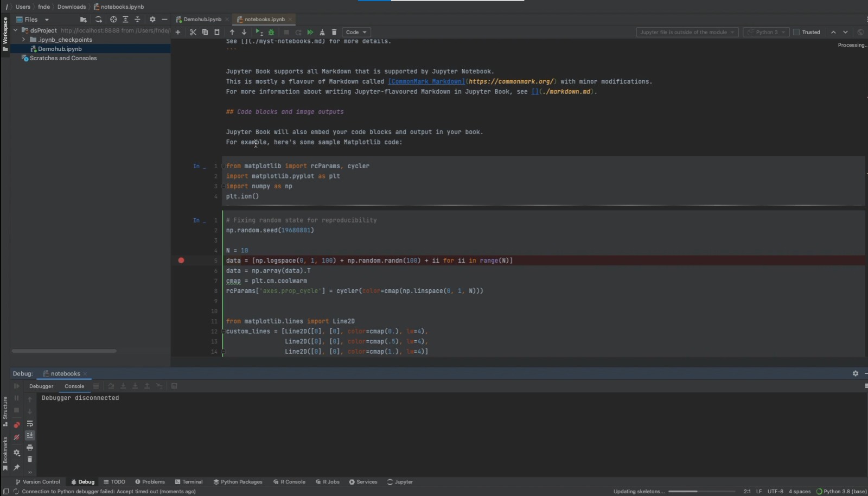The image size is (868, 496).
Task: Open the Code cell type dropdown
Action: (x=356, y=33)
